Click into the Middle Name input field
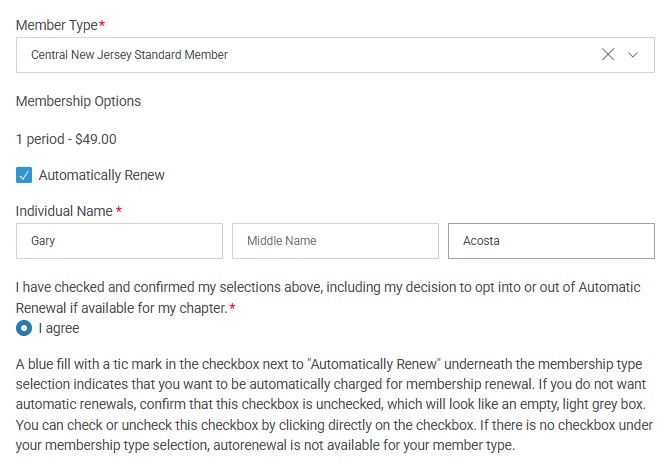This screenshot has height=468, width=672. [x=335, y=241]
